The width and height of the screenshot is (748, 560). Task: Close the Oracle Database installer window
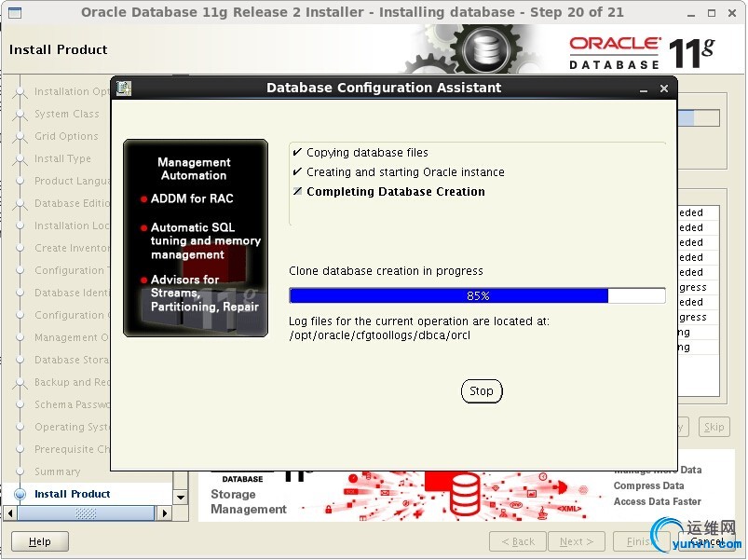coord(732,13)
